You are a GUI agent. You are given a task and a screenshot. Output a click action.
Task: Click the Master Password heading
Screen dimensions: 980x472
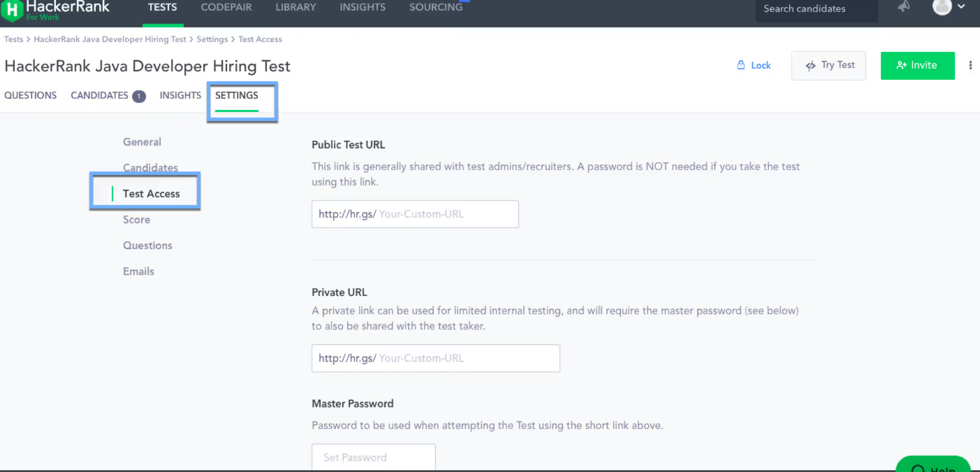[x=353, y=404]
